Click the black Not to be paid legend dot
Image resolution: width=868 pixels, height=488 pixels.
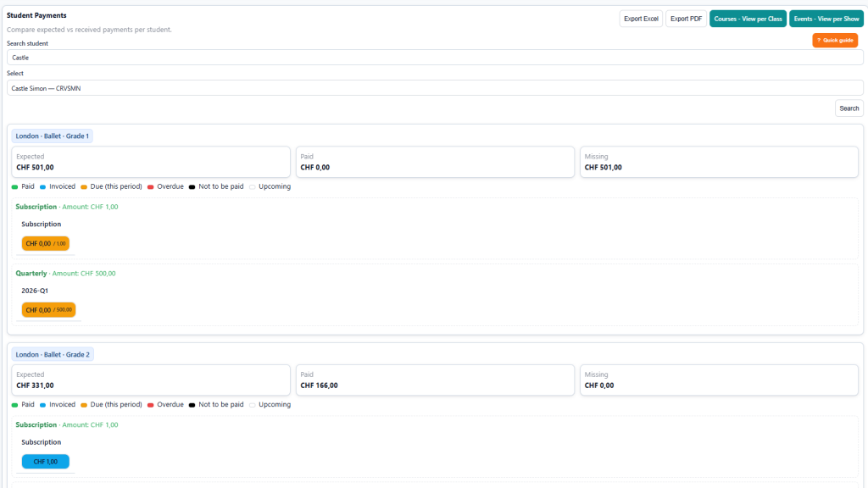[192, 186]
